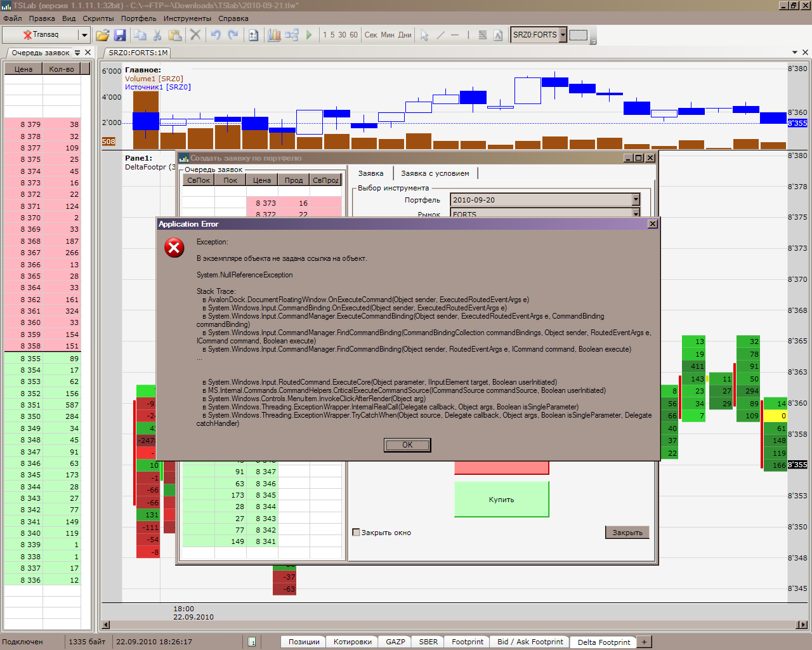The height and width of the screenshot is (650, 812).
Task: Open the Transaq connection dropdown arrow
Action: click(84, 35)
